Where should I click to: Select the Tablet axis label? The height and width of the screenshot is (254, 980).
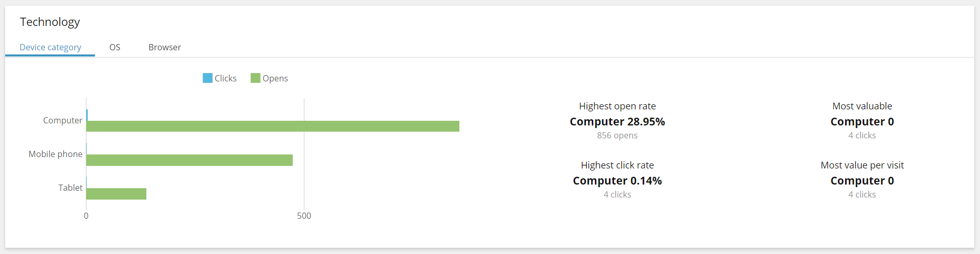pyautogui.click(x=70, y=188)
